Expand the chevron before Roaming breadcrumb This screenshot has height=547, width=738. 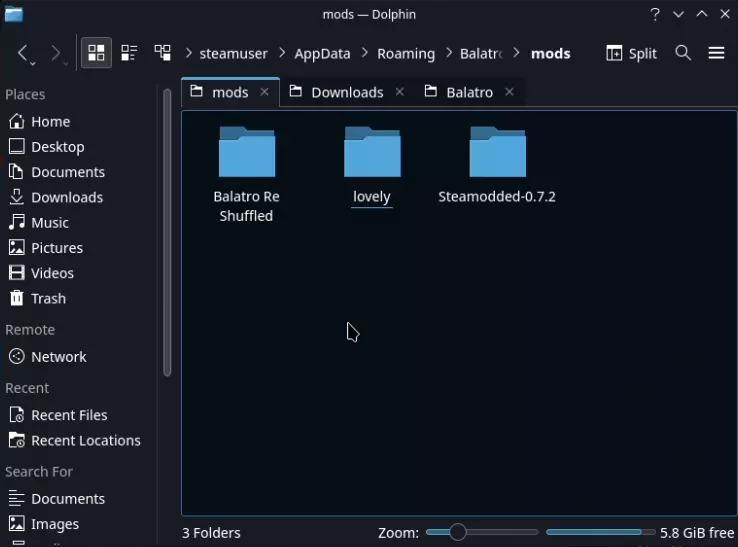pos(364,53)
